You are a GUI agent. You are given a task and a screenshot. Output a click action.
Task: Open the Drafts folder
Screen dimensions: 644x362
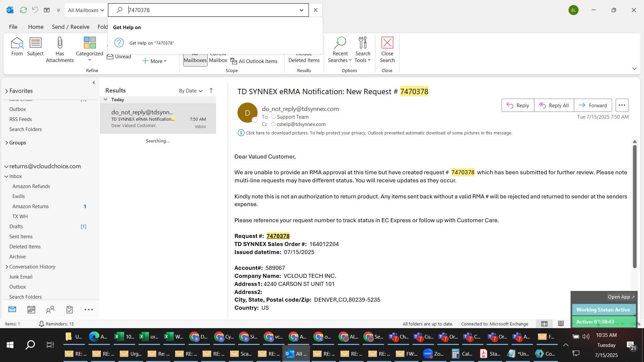16,227
